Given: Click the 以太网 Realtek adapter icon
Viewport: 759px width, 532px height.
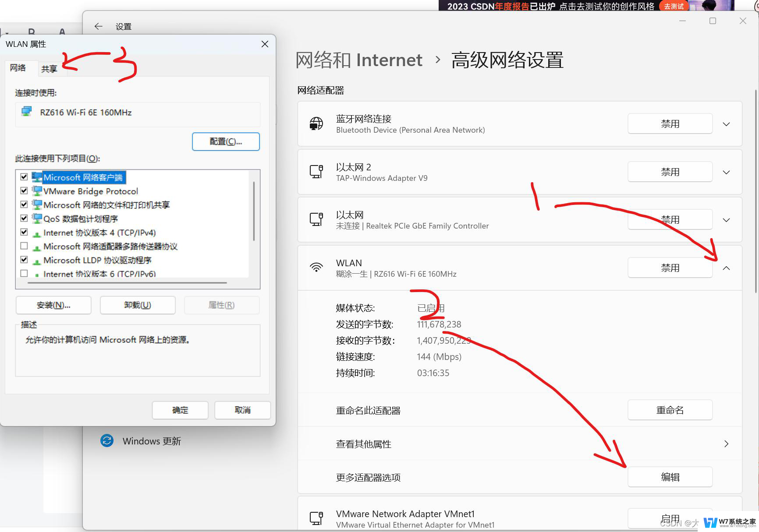Looking at the screenshot, I should [x=316, y=219].
